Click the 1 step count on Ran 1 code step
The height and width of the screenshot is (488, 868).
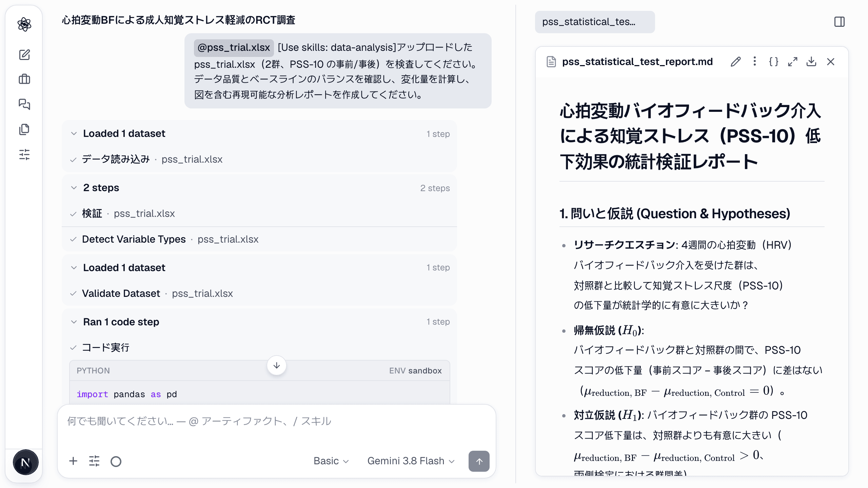point(438,322)
